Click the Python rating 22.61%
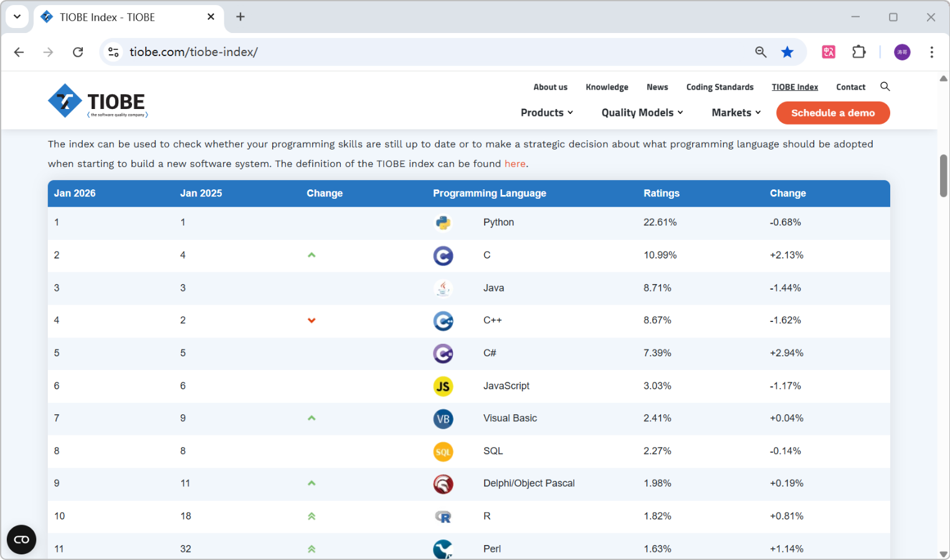This screenshot has width=950, height=560. coord(660,222)
